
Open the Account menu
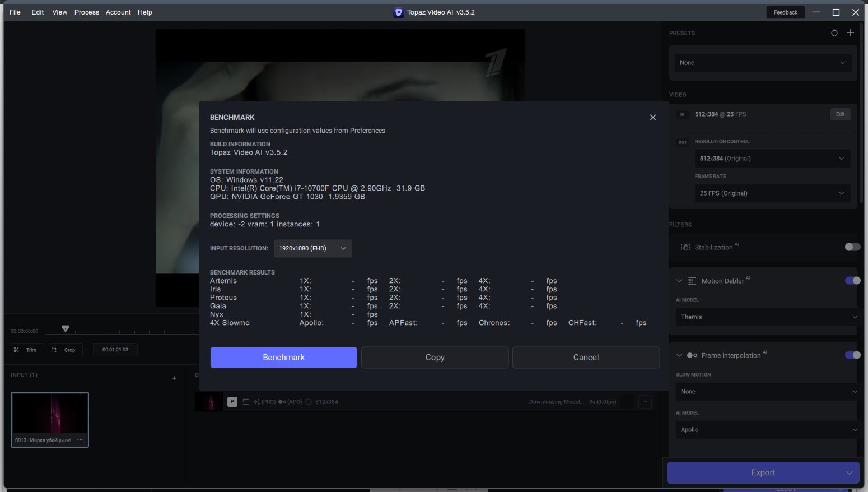tap(118, 12)
